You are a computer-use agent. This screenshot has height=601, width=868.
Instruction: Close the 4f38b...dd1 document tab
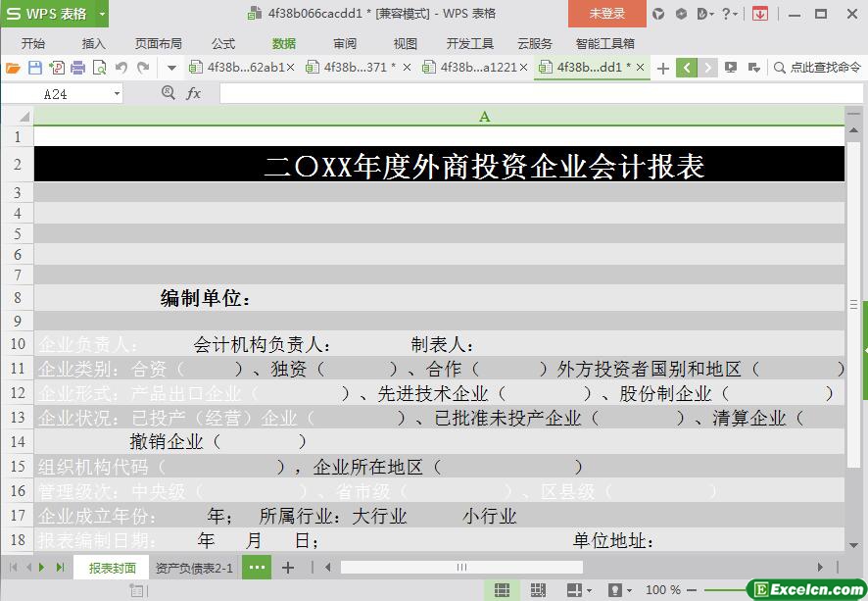pos(640,68)
